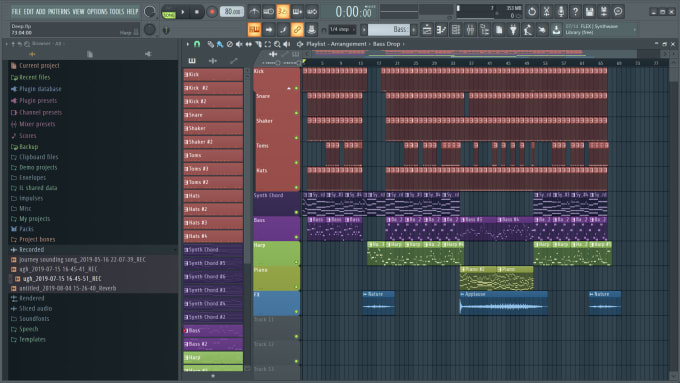680x383 pixels.
Task: Toggle the multilink to controllers chain button
Action: (x=297, y=29)
